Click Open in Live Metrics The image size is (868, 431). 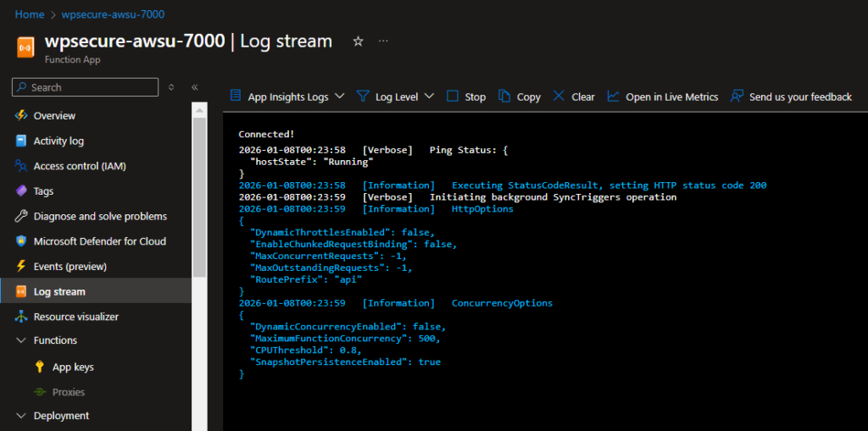coord(663,97)
